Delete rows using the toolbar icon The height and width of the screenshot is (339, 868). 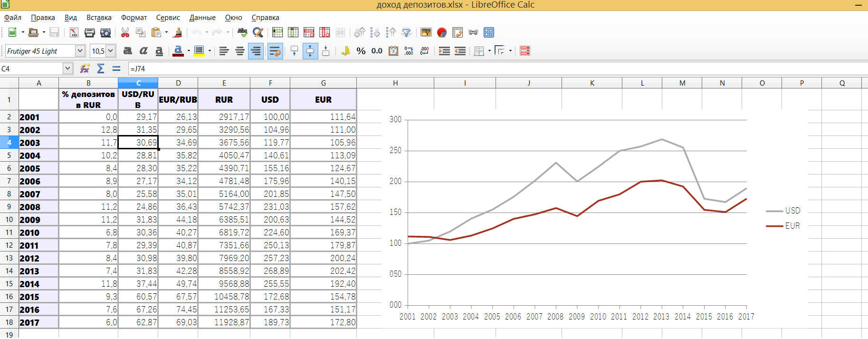309,32
